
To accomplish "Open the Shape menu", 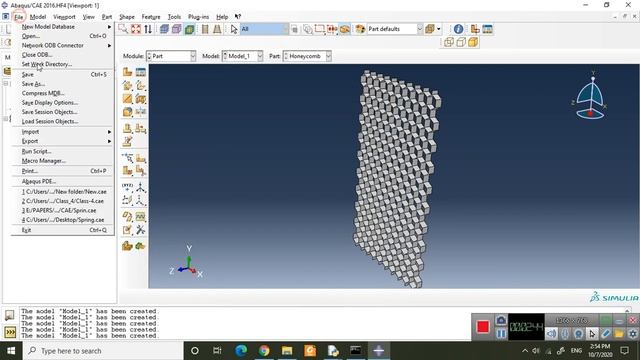I will pos(127,17).
